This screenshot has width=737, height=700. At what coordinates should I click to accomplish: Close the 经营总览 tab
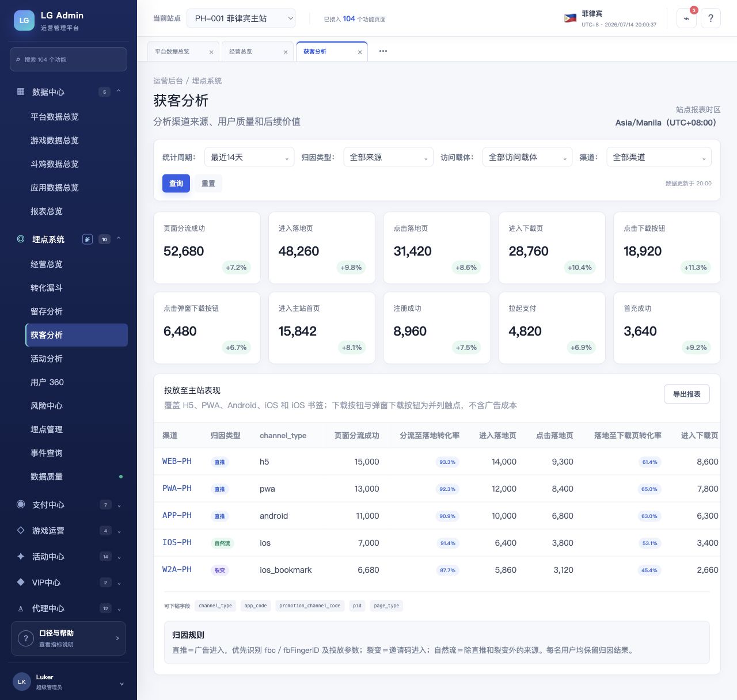286,52
